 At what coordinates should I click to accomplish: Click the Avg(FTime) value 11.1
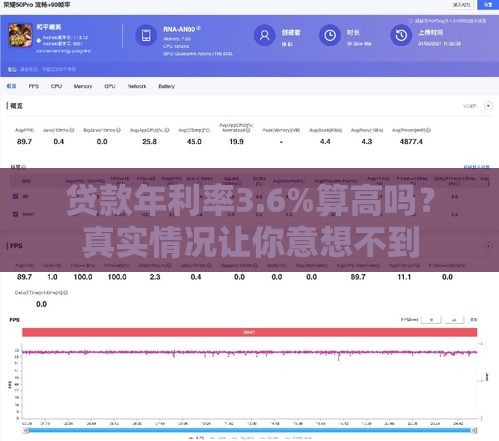[x=404, y=277]
